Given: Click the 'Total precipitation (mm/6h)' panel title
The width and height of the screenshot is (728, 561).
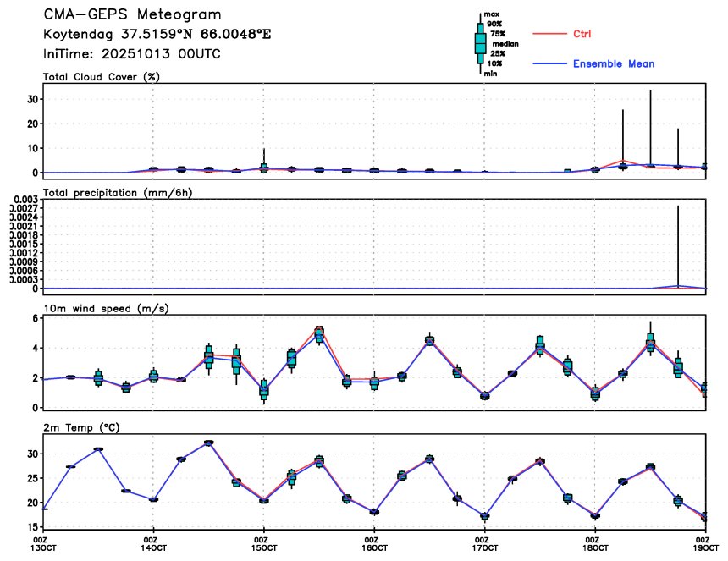Looking at the screenshot, I should tap(118, 193).
